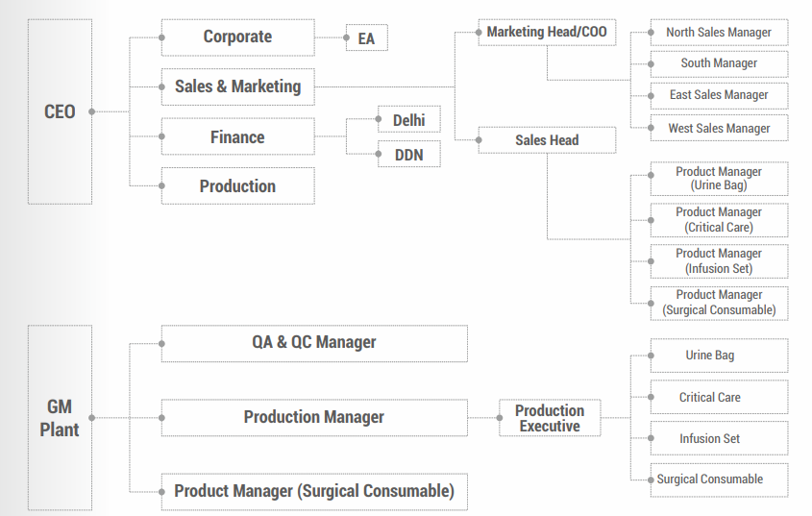The height and width of the screenshot is (516, 812).
Task: Select the Sales & Marketing box
Action: (237, 86)
